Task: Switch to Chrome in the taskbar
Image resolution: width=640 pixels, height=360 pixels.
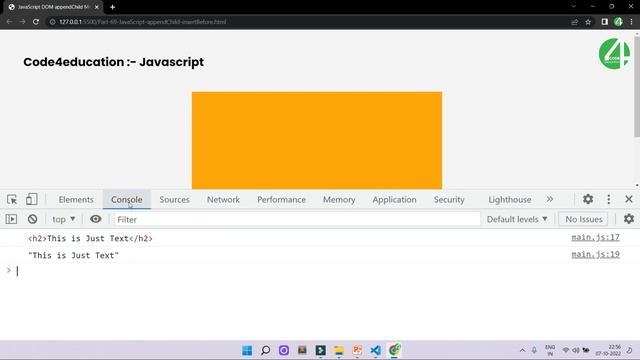Action: tap(394, 350)
